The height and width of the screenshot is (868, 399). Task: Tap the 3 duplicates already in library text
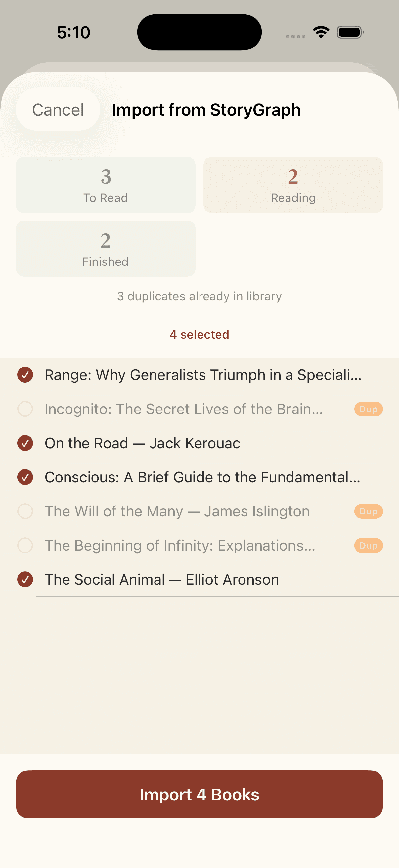pyautogui.click(x=199, y=296)
